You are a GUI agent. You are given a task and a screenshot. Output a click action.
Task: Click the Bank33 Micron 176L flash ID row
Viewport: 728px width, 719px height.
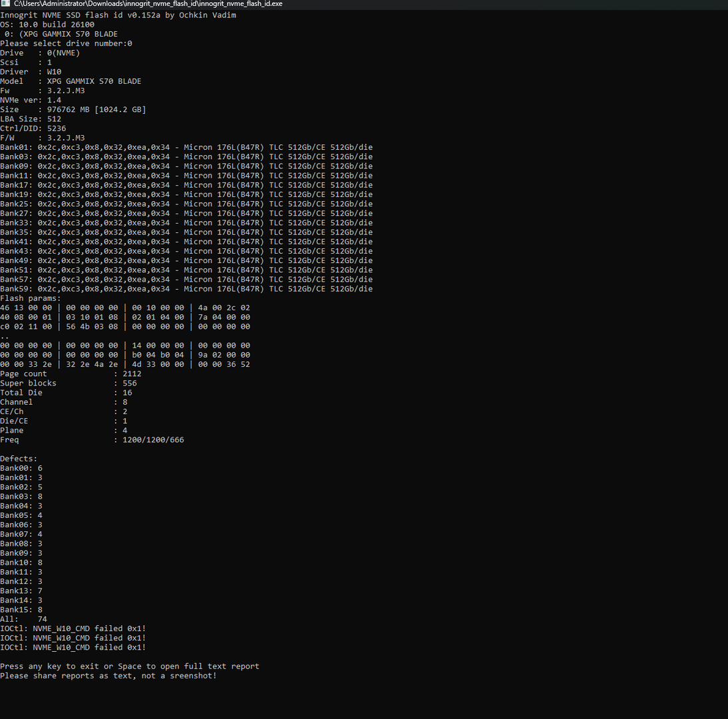pyautogui.click(x=186, y=223)
